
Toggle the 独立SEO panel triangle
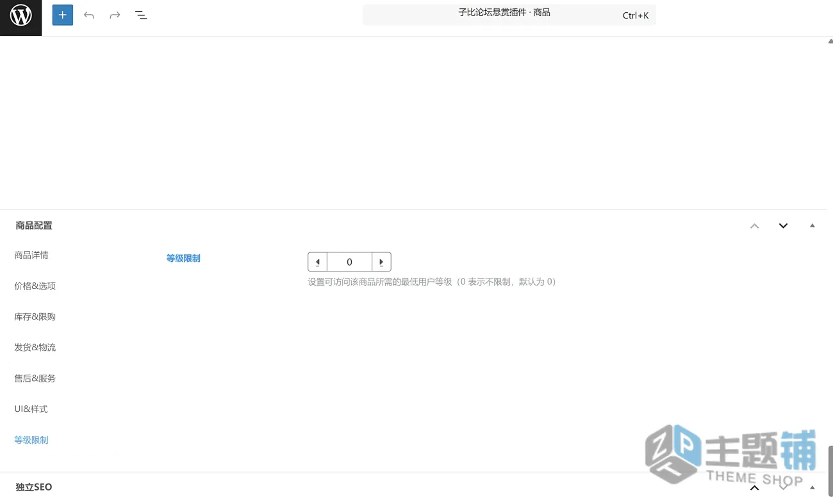pos(812,487)
